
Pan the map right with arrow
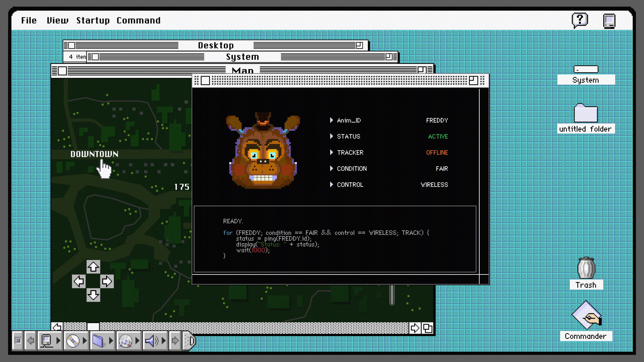[107, 281]
